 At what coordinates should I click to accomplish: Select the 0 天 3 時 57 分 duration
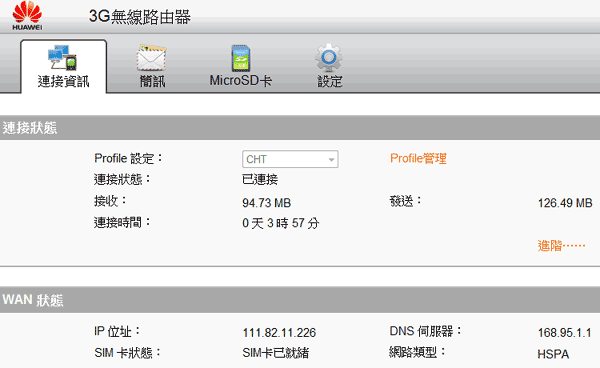click(x=281, y=223)
